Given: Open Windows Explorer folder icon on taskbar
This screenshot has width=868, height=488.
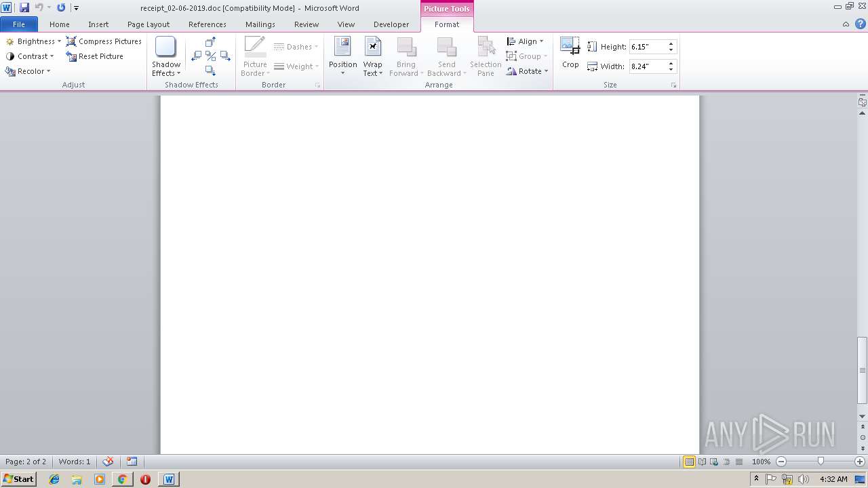Looking at the screenshot, I should [77, 479].
